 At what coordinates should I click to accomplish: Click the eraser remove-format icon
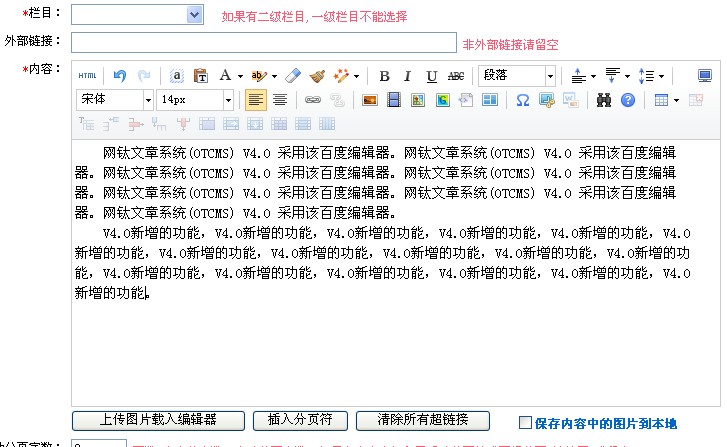click(x=293, y=76)
